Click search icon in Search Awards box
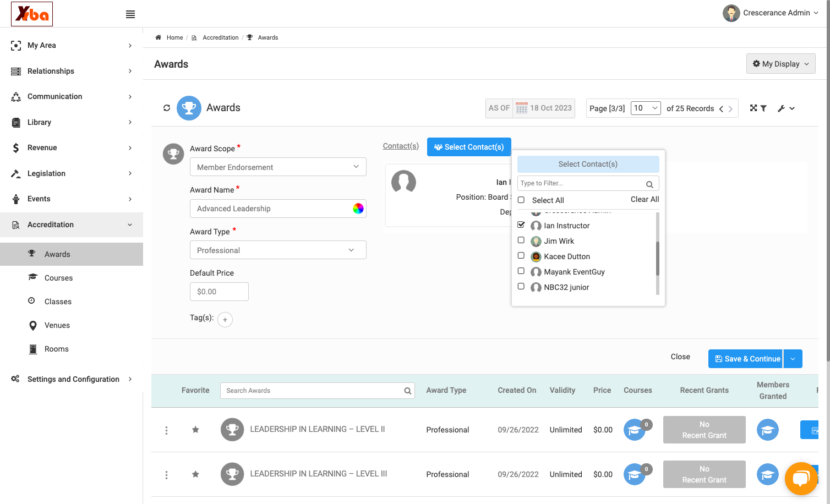830x504 pixels. [408, 391]
